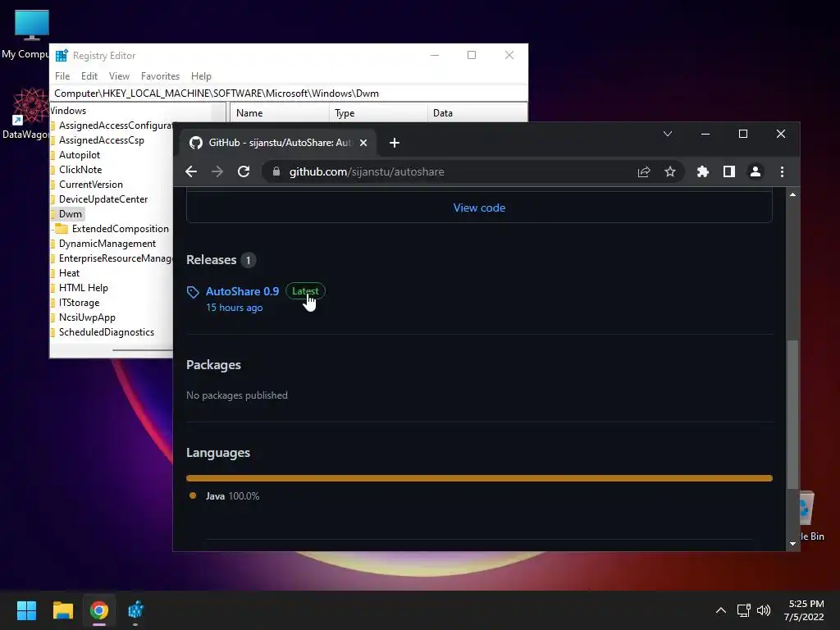The height and width of the screenshot is (630, 840).
Task: Show hidden system tray icons
Action: click(721, 610)
